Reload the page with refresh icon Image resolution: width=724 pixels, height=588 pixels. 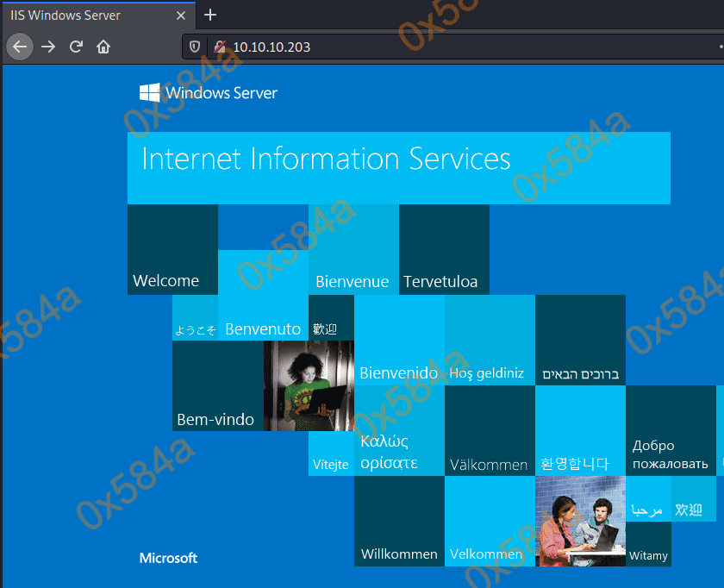[76, 47]
